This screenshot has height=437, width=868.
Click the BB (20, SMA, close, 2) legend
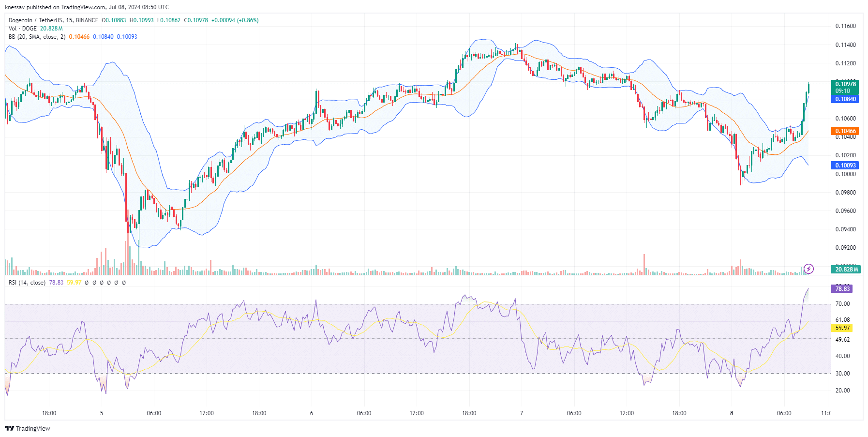tap(37, 37)
